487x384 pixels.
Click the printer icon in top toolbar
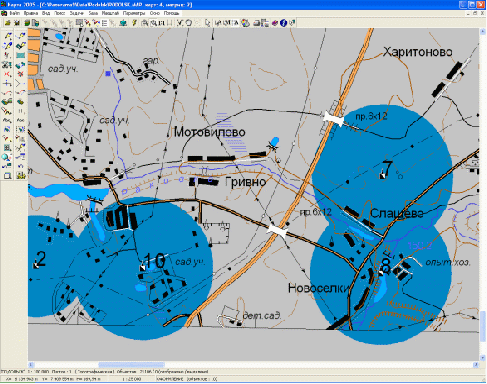pos(257,23)
